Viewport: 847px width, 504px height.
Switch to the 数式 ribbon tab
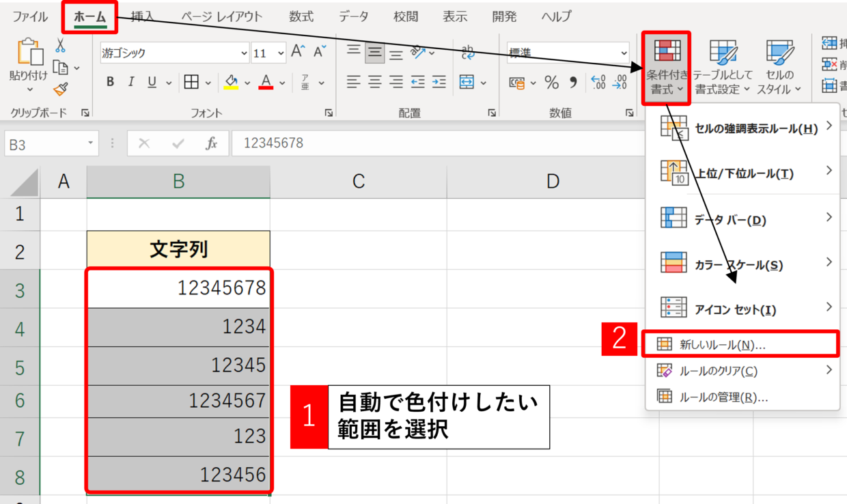point(301,16)
